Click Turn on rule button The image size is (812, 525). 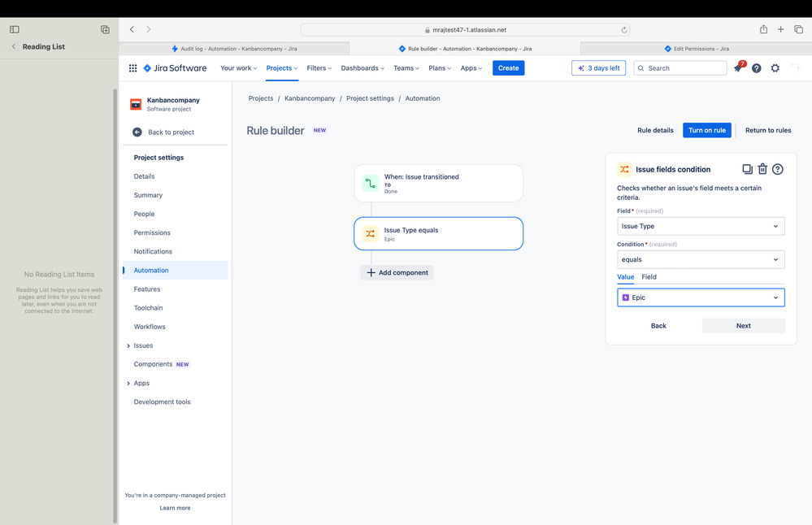pos(707,131)
